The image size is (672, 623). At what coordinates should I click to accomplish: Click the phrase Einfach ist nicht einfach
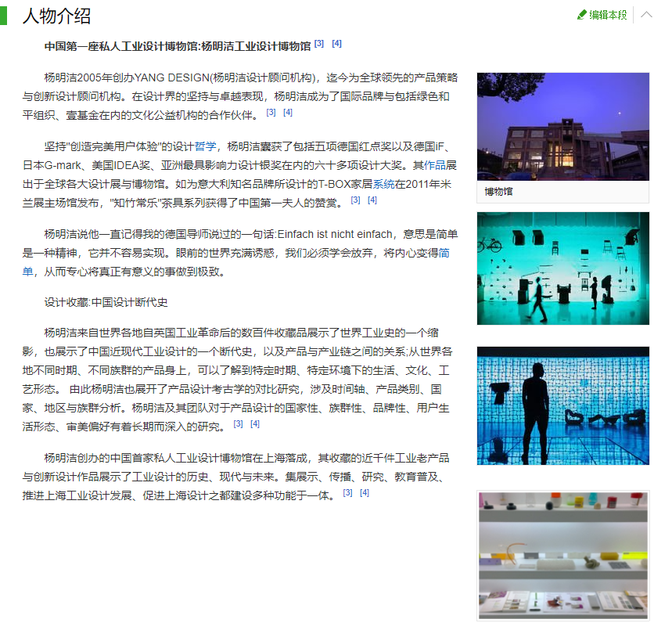point(335,234)
